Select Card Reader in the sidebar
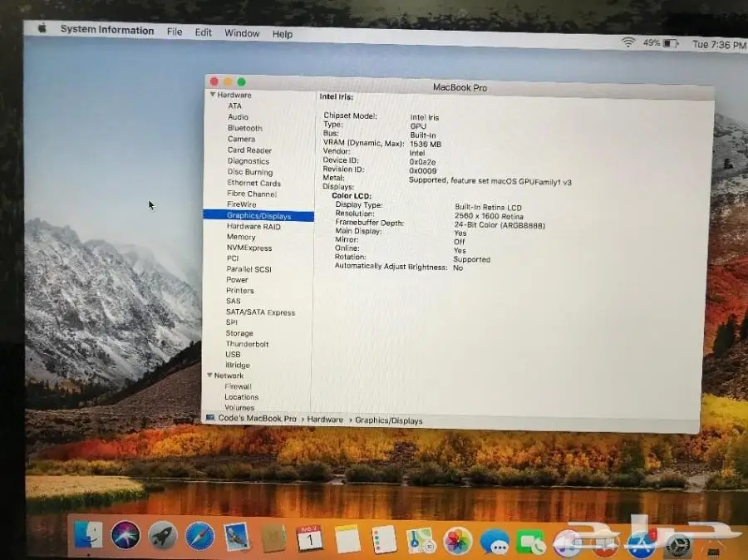The height and width of the screenshot is (560, 748). click(249, 150)
